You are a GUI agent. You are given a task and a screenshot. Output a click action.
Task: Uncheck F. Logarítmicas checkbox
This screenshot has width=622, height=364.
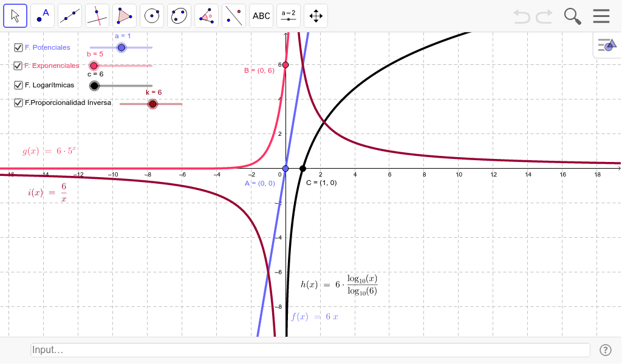click(x=18, y=85)
